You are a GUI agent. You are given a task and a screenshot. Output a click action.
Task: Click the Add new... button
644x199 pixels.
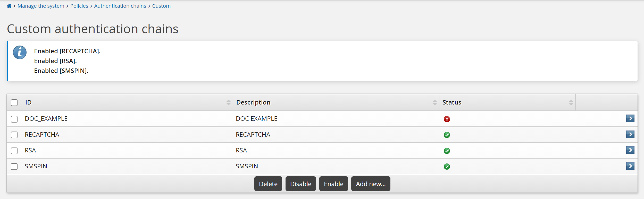point(371,184)
